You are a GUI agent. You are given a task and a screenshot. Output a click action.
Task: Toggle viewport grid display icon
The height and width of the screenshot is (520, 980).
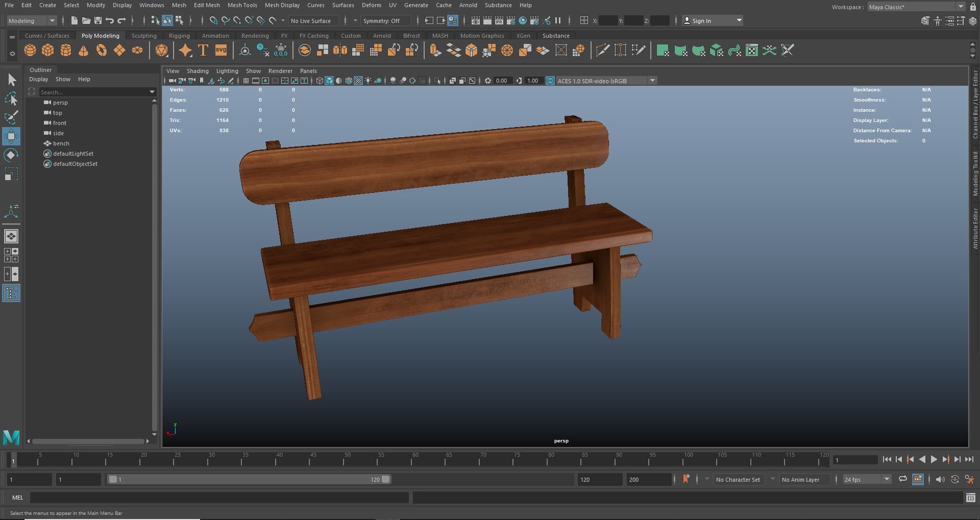pos(246,81)
